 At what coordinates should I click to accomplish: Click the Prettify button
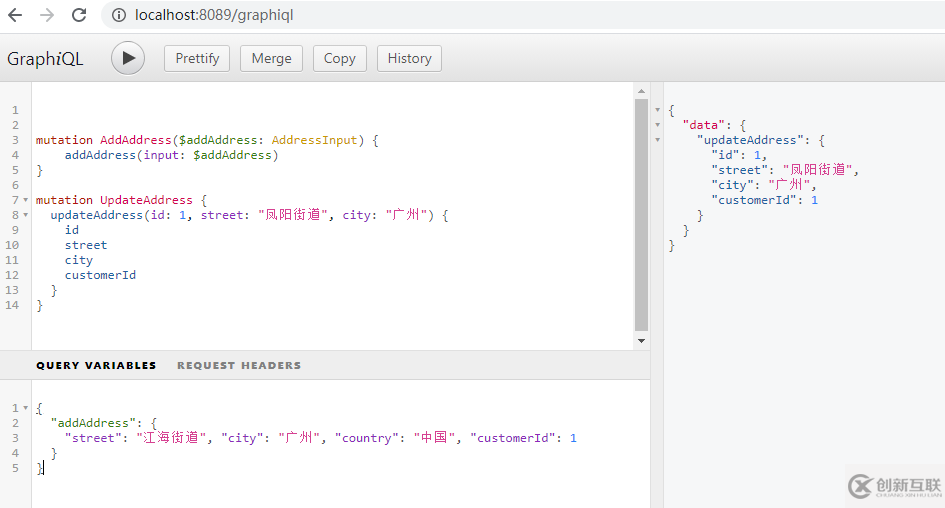[197, 58]
